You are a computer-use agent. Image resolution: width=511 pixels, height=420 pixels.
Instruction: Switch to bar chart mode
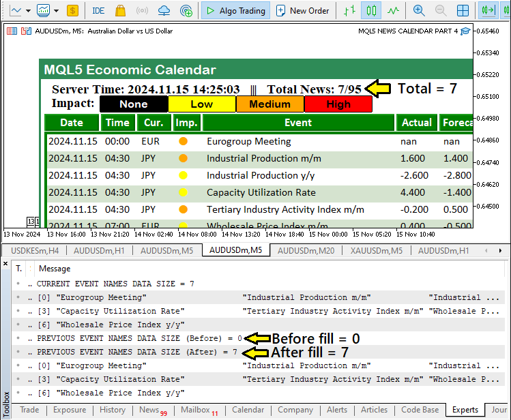(349, 11)
